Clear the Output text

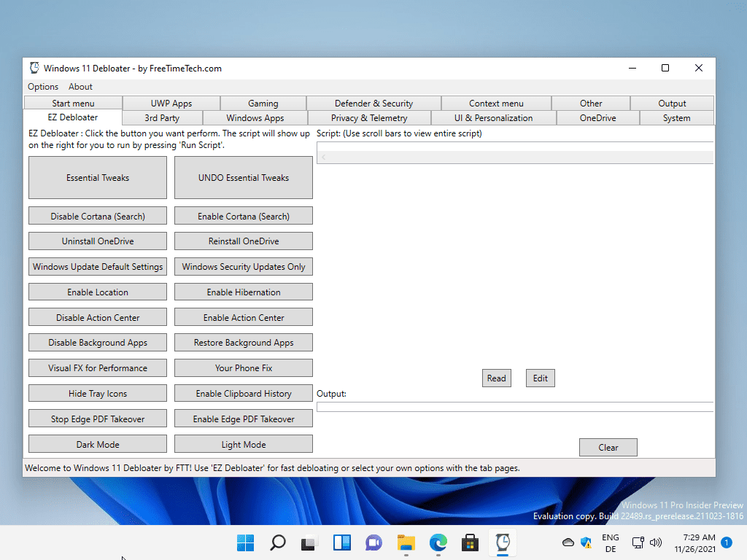click(x=608, y=447)
